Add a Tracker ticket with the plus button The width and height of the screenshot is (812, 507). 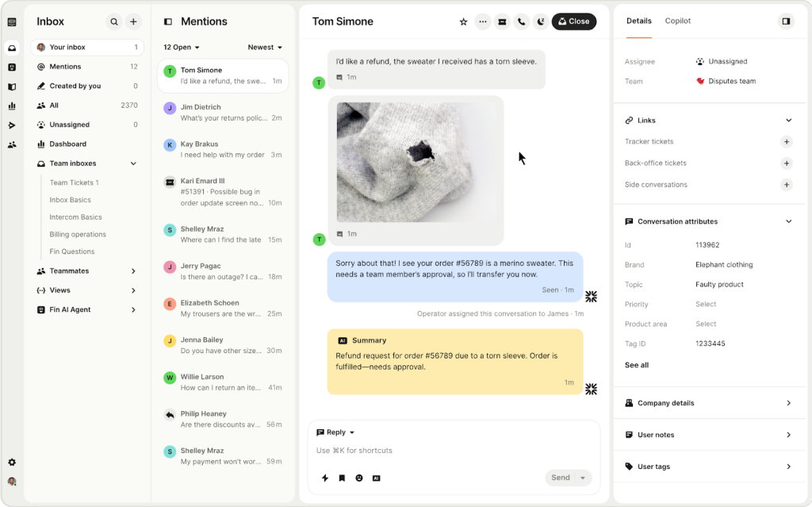(786, 142)
